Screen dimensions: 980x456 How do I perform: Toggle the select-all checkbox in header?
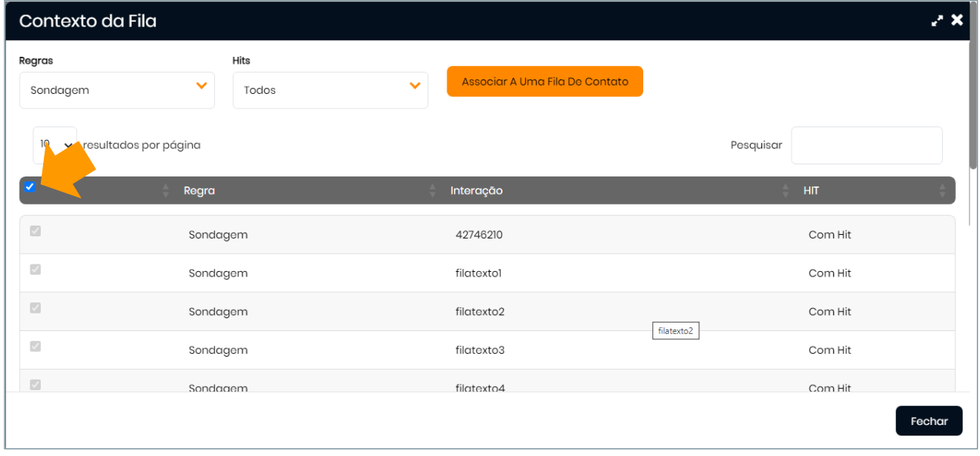[x=30, y=187]
